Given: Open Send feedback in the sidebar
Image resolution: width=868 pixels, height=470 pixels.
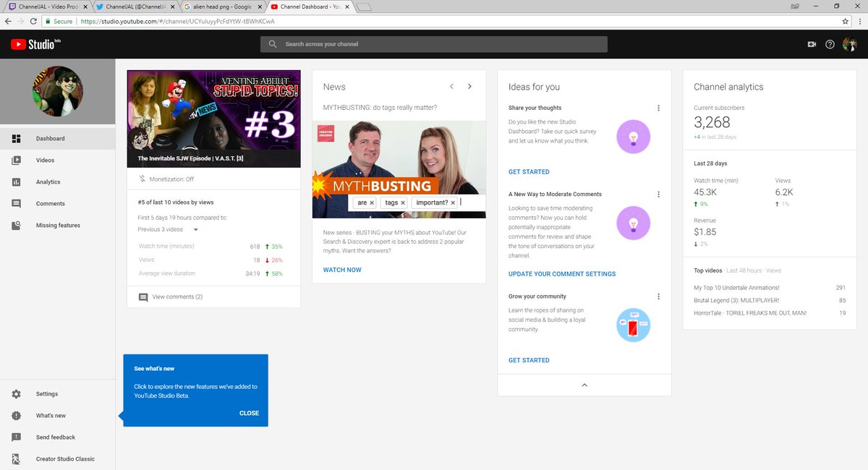Looking at the screenshot, I should coord(57,437).
